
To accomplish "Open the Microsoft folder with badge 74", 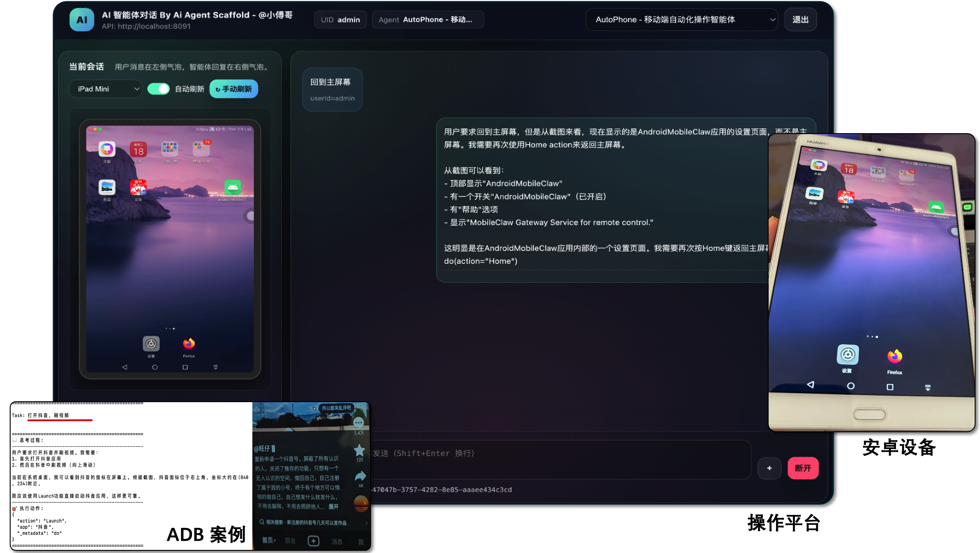I will click(201, 149).
